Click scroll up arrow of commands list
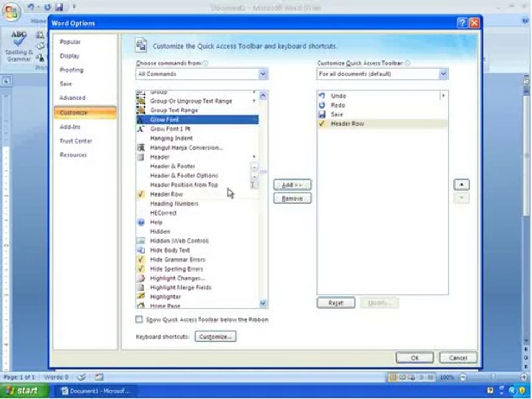Image resolution: width=532 pixels, height=399 pixels. pyautogui.click(x=263, y=96)
